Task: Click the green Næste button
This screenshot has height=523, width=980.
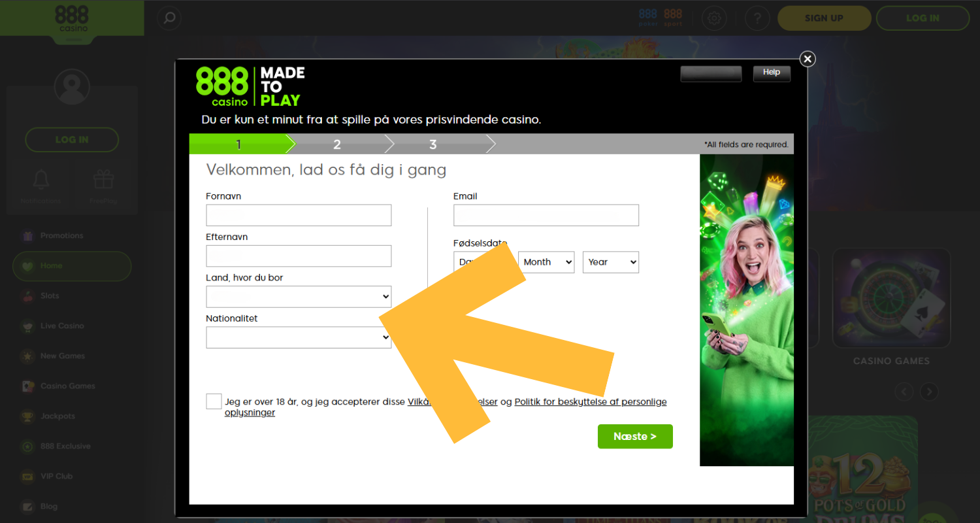Action: 635,437
